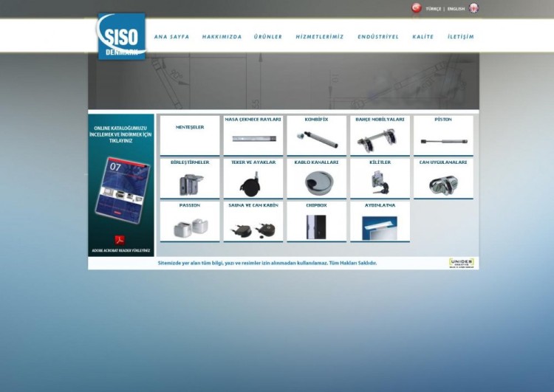Select the Kablo Kanalları category
This screenshot has height=392, width=554.
tap(316, 179)
